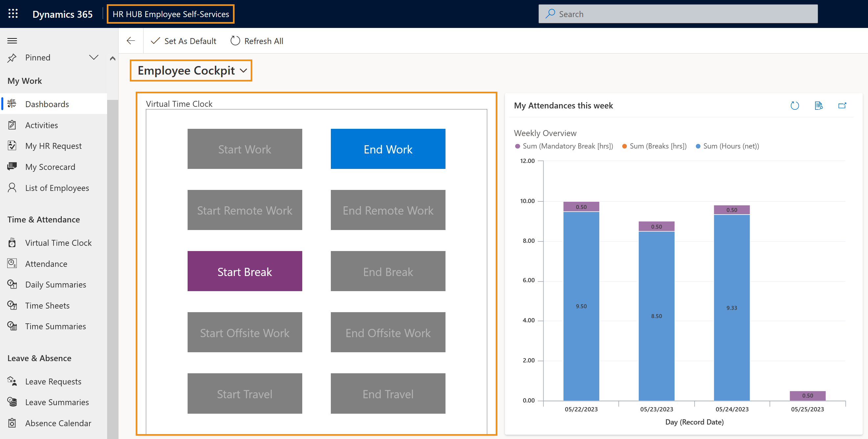This screenshot has height=439, width=868.
Task: Open the Microsoft 365 app launcher waffle
Action: click(x=12, y=14)
